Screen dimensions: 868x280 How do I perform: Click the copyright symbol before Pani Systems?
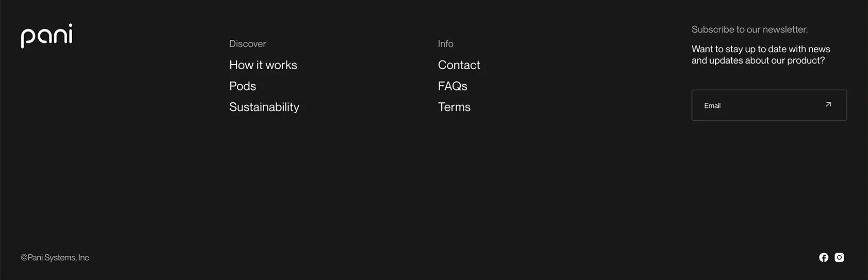[24, 257]
